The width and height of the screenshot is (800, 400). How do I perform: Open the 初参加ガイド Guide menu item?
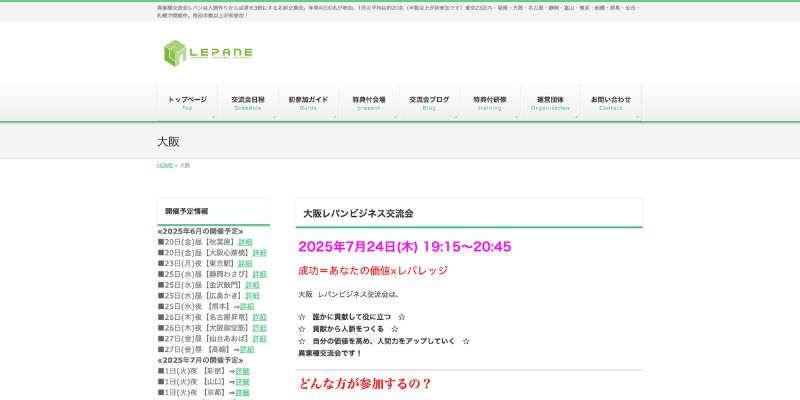click(308, 103)
